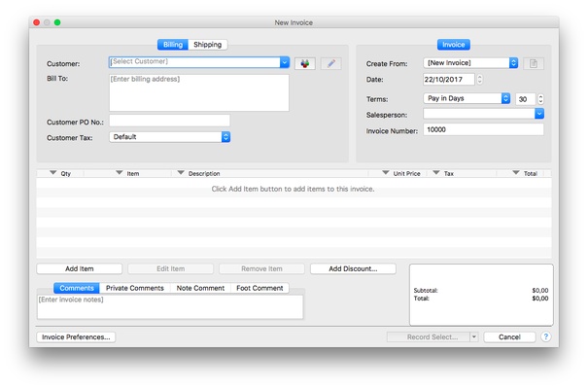Open the Private Comments tab
588x389 pixels.
[x=135, y=288]
